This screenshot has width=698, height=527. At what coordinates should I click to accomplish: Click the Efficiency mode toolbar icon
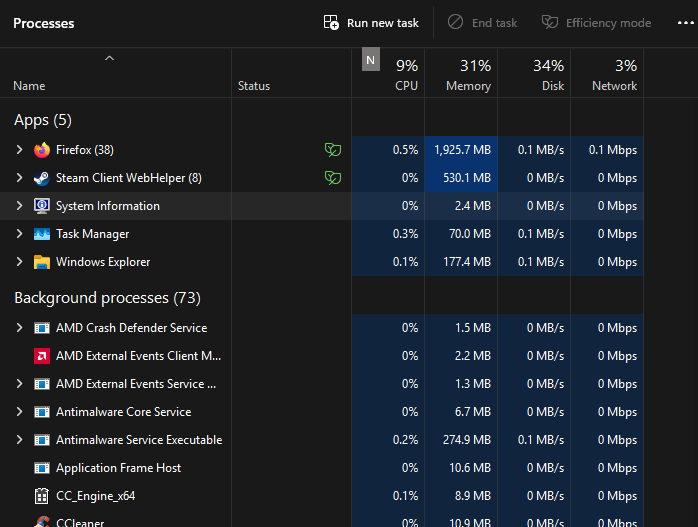(550, 22)
